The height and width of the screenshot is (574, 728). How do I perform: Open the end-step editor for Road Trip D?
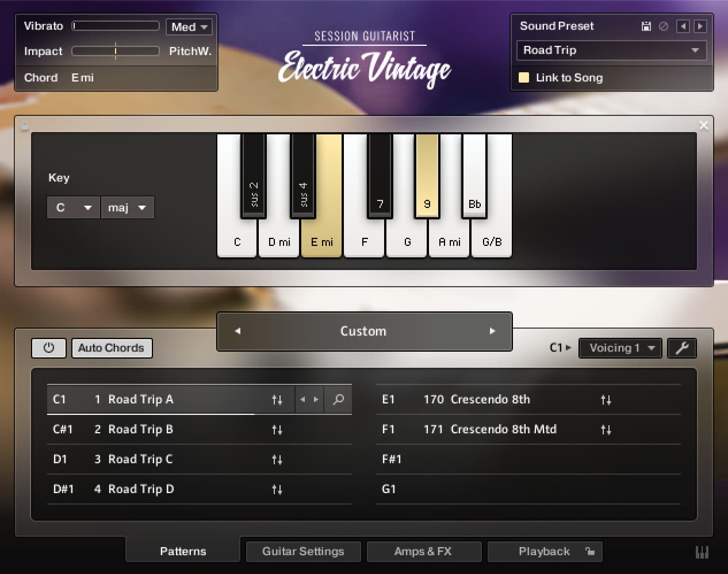click(x=277, y=489)
